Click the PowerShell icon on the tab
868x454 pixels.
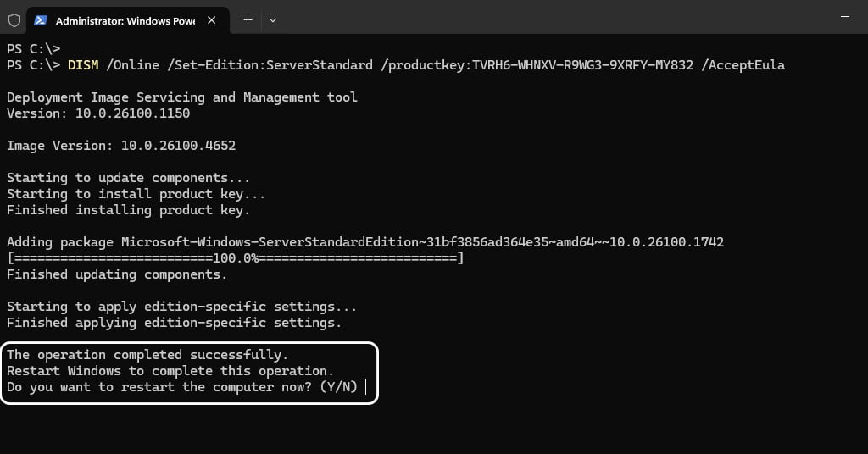point(41,20)
